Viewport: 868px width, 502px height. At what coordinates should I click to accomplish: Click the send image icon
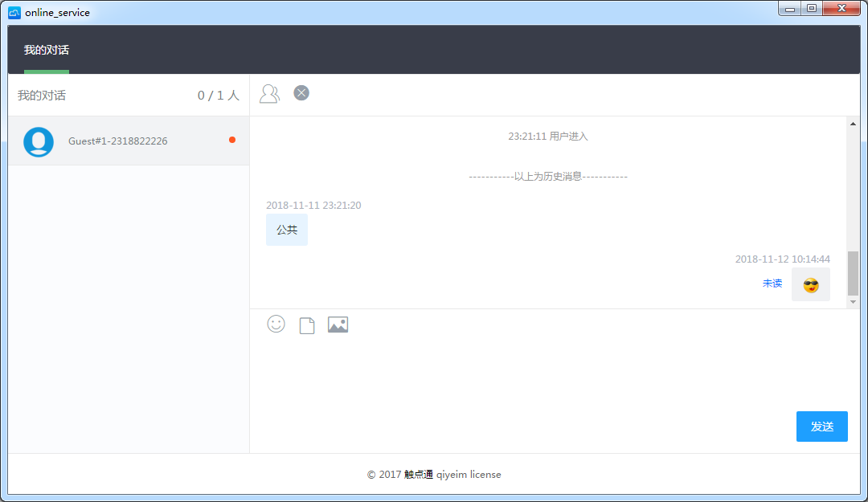338,324
